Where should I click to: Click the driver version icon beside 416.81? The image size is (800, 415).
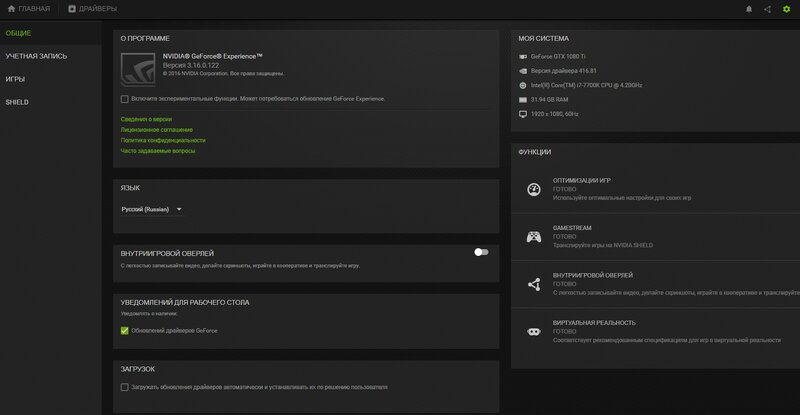point(523,71)
